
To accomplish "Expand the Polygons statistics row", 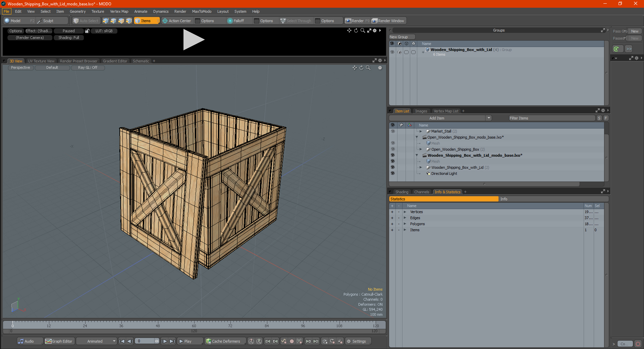I will (x=405, y=224).
